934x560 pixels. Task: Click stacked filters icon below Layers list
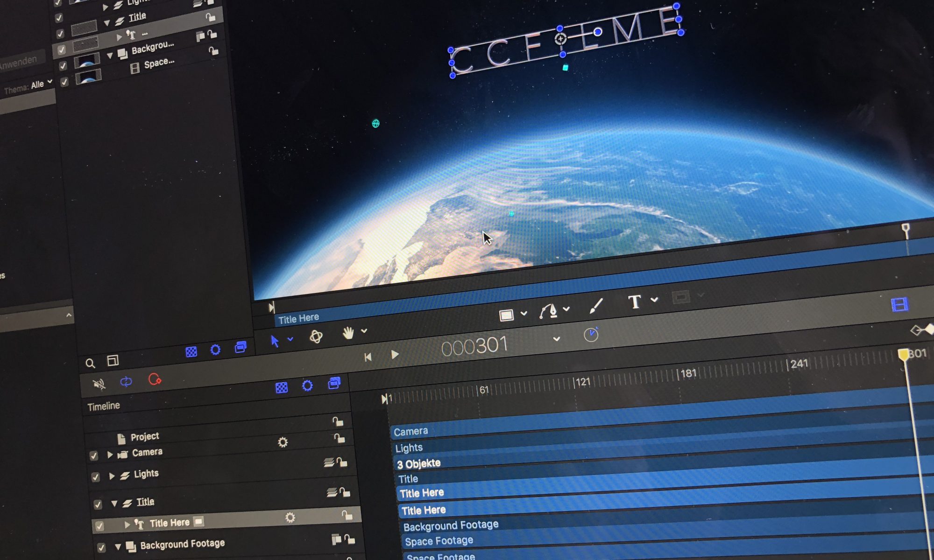coord(241,347)
